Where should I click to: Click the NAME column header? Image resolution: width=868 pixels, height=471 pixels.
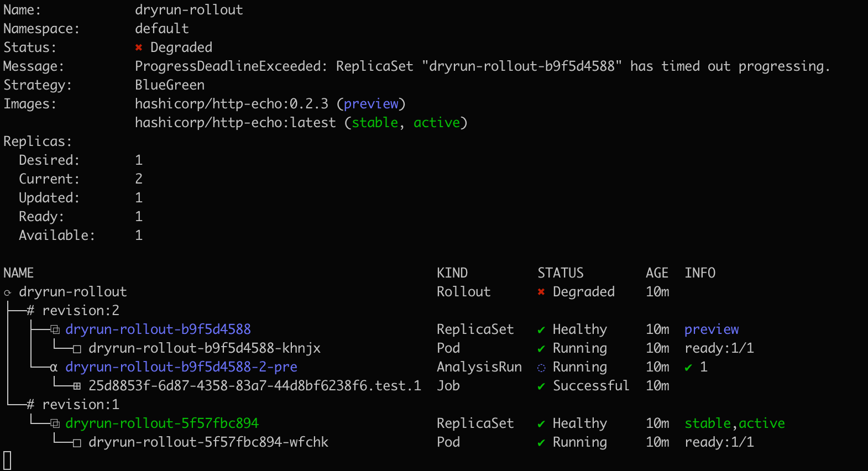tap(19, 273)
